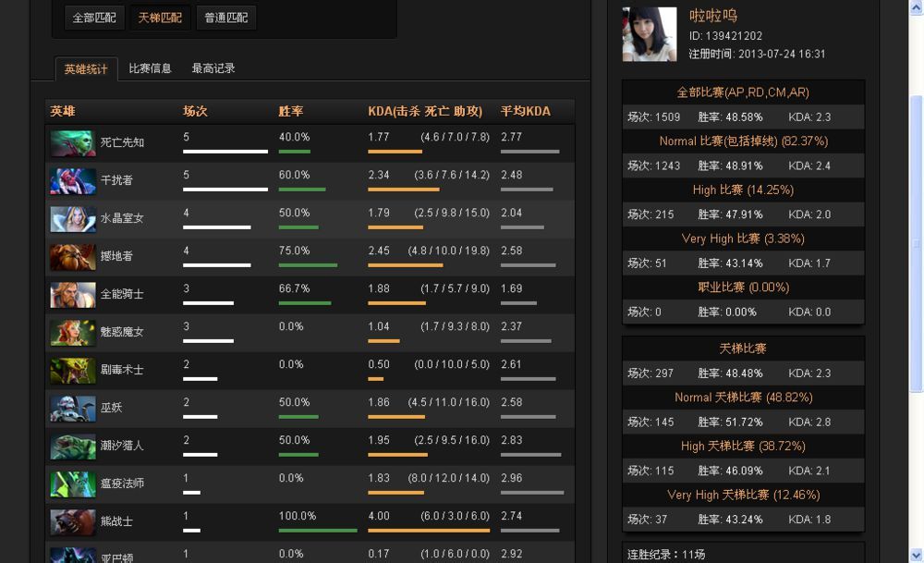Sort table by 胜率 column
This screenshot has width=924, height=563.
291,111
